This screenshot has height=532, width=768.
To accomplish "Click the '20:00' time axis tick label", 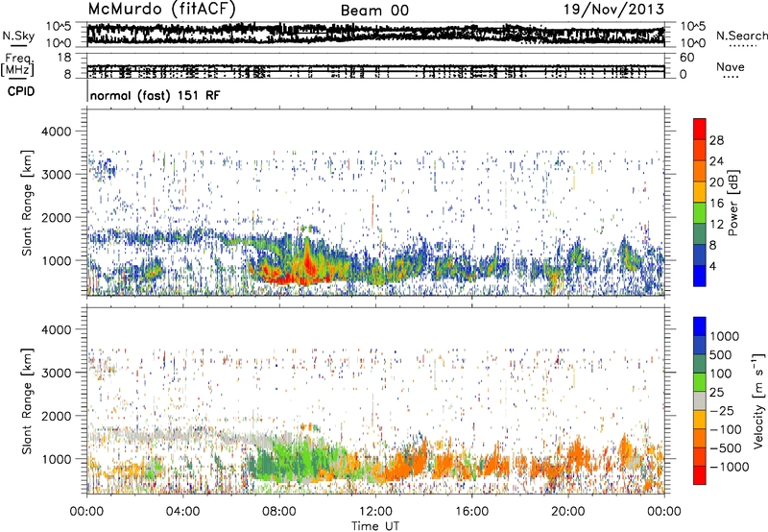I will point(567,512).
